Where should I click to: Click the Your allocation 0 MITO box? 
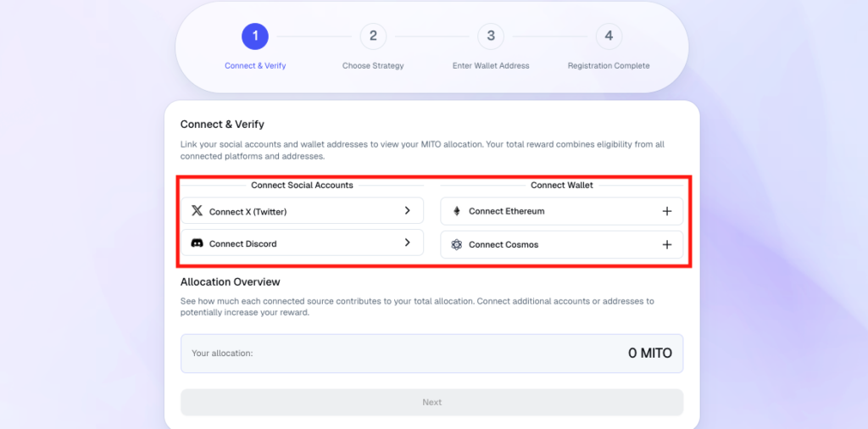(431, 354)
